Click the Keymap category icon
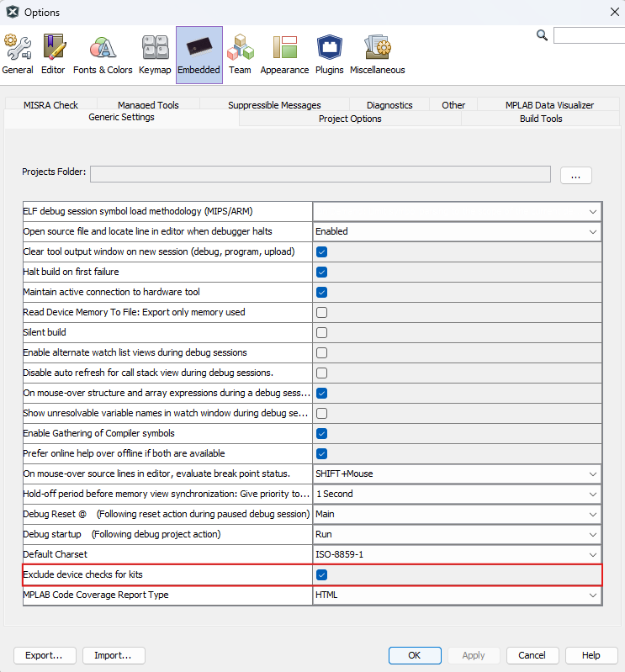The width and height of the screenshot is (625, 672). pyautogui.click(x=155, y=54)
